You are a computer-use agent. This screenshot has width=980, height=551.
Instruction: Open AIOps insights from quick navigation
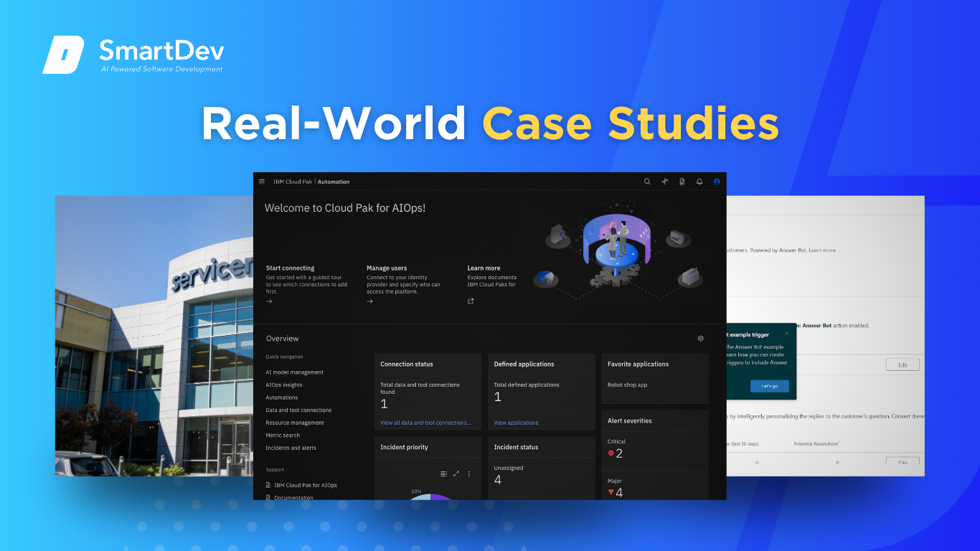[x=284, y=385]
